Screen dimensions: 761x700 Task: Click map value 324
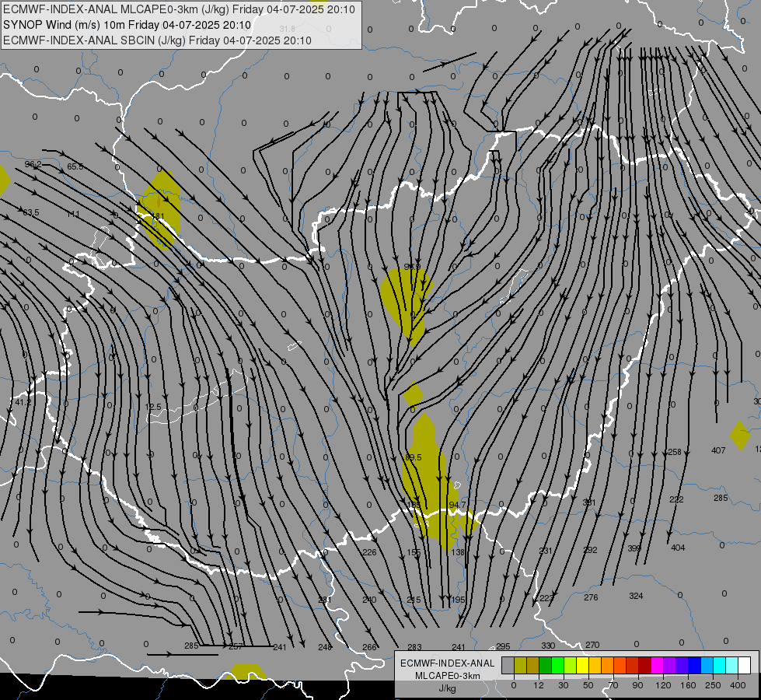[636, 596]
